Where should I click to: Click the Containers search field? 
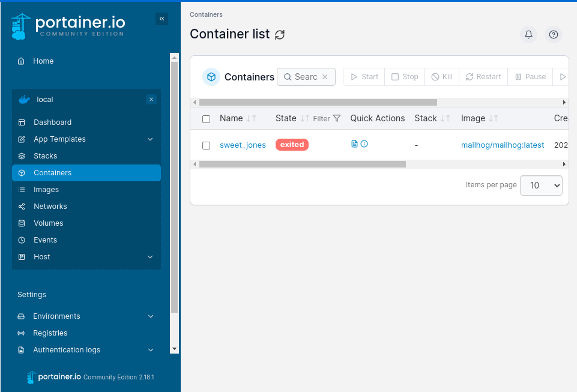pos(306,77)
